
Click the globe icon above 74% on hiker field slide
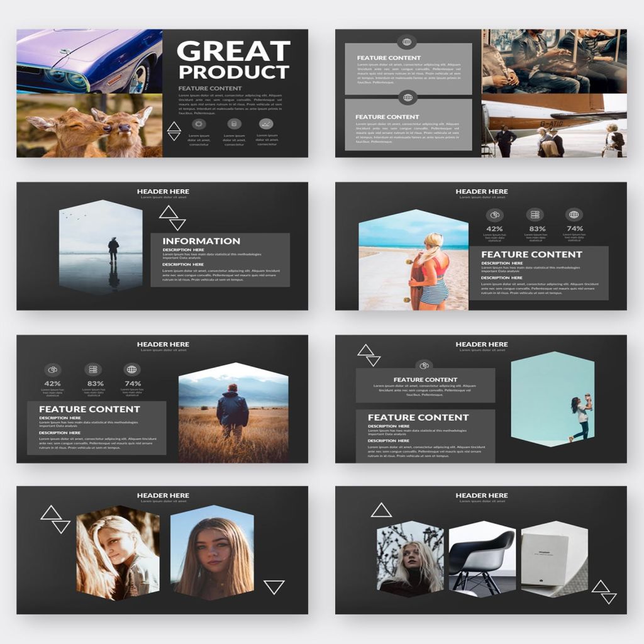pyautogui.click(x=131, y=369)
